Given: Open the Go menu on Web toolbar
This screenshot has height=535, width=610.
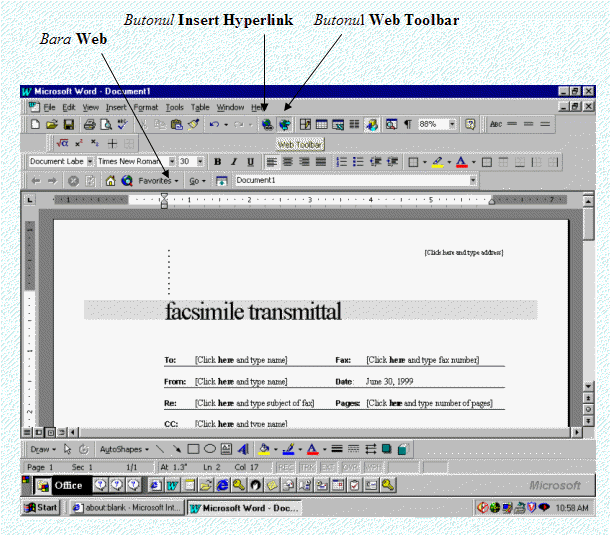Looking at the screenshot, I should click(197, 181).
